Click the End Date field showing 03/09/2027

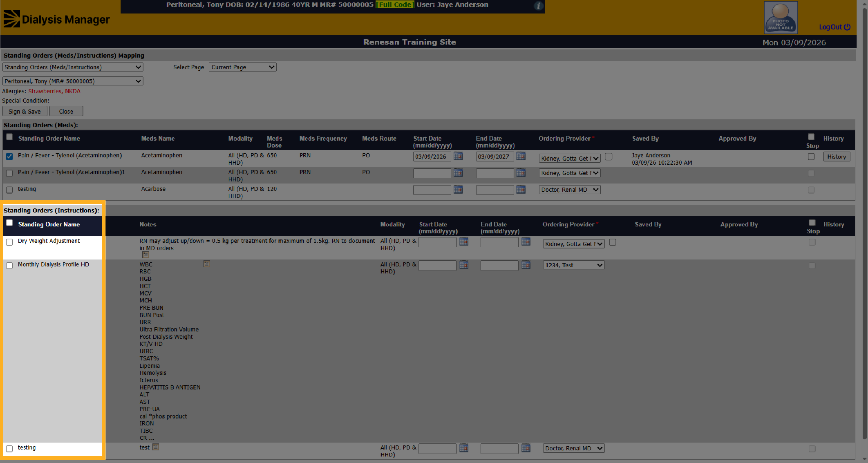pyautogui.click(x=495, y=157)
